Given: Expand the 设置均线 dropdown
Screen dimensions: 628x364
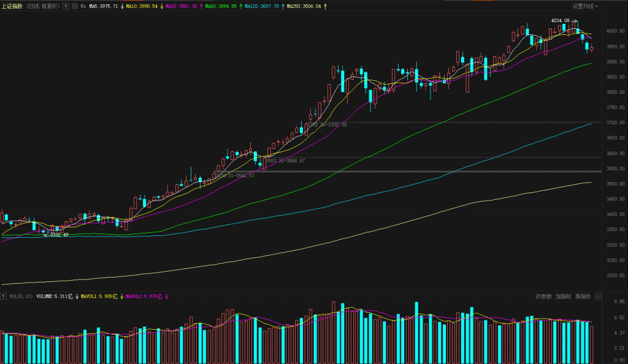Looking at the screenshot, I should [x=585, y=6].
